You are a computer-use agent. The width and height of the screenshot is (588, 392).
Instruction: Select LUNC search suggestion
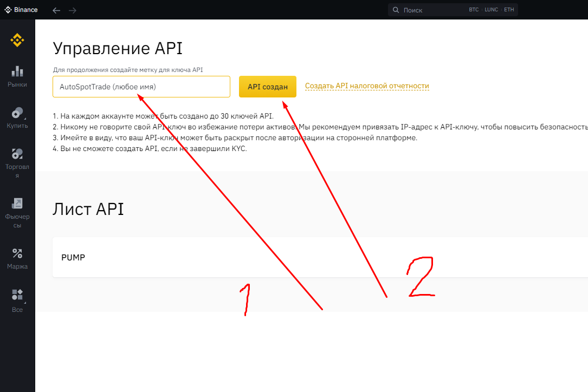[x=491, y=10]
